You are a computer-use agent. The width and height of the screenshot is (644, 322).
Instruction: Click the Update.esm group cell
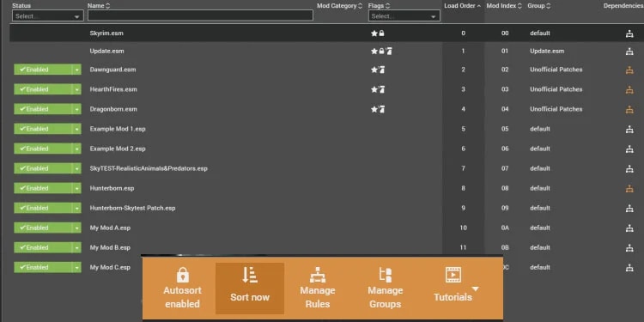coord(547,52)
